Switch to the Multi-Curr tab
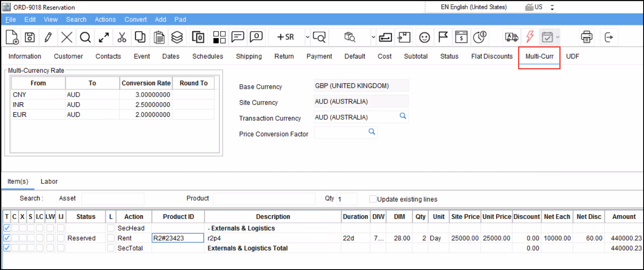The width and height of the screenshot is (644, 270). click(540, 56)
